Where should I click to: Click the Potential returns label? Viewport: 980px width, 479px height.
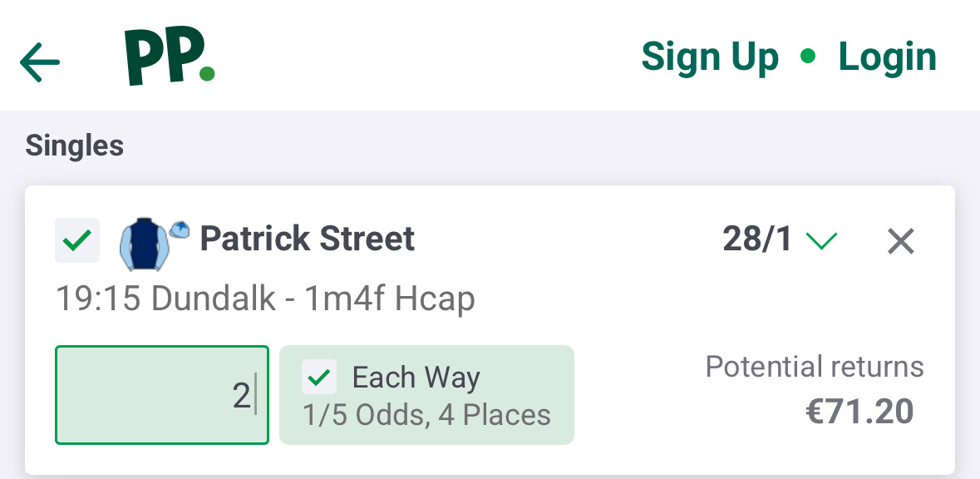815,367
